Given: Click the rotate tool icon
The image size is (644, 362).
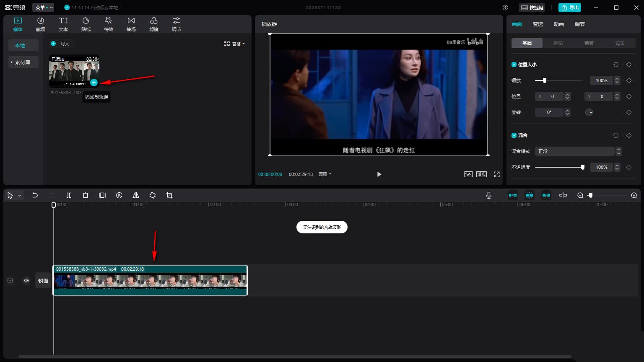Looking at the screenshot, I should pyautogui.click(x=153, y=195).
